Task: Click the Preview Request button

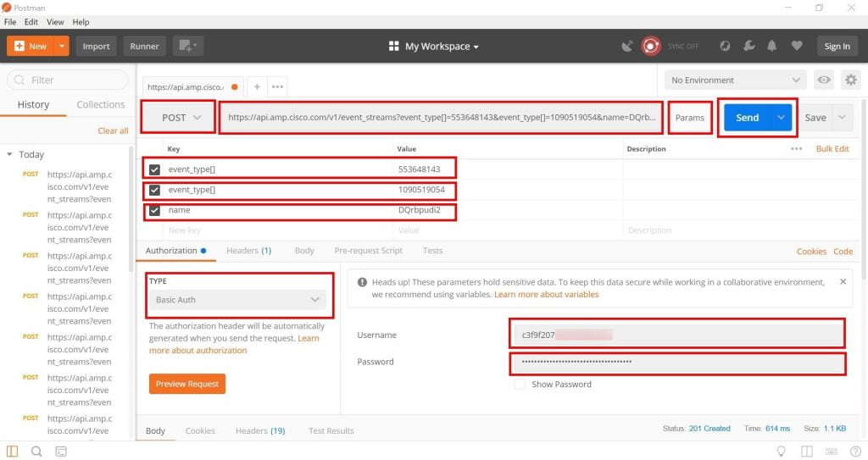Action: pos(187,384)
